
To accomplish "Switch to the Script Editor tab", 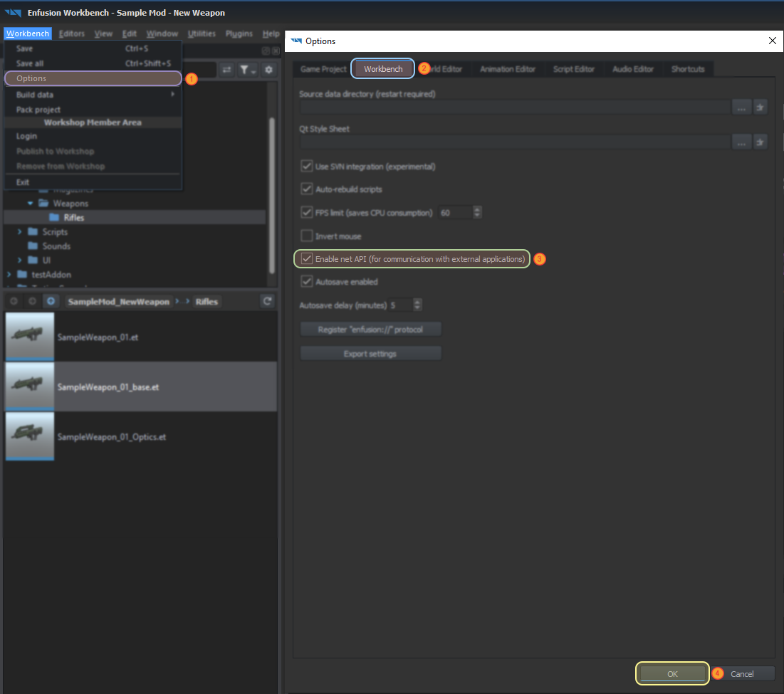I will point(573,69).
